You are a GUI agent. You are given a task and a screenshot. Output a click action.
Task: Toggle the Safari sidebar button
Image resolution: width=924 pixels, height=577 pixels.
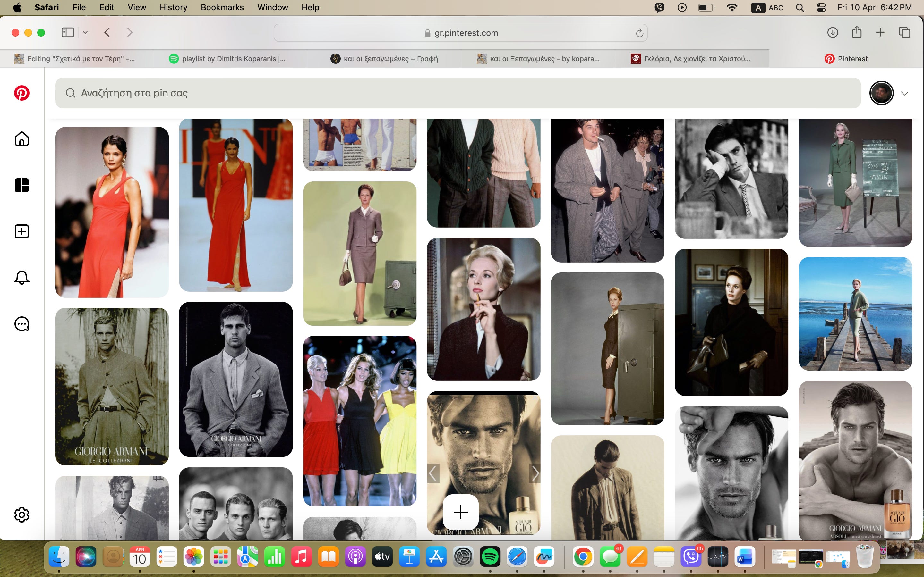click(68, 32)
